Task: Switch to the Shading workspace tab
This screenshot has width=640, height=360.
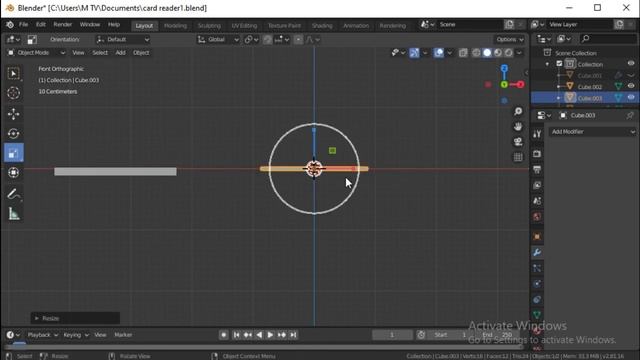Action: click(322, 26)
